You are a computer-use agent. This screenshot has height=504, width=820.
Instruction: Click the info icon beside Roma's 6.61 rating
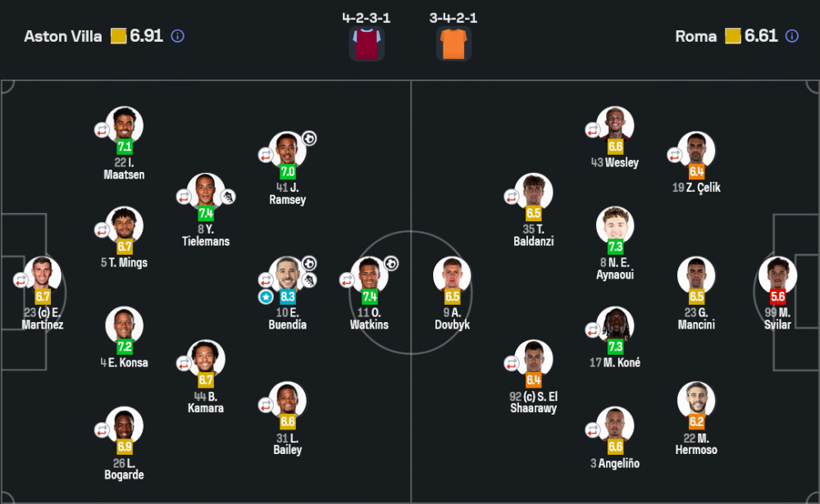pyautogui.click(x=792, y=36)
